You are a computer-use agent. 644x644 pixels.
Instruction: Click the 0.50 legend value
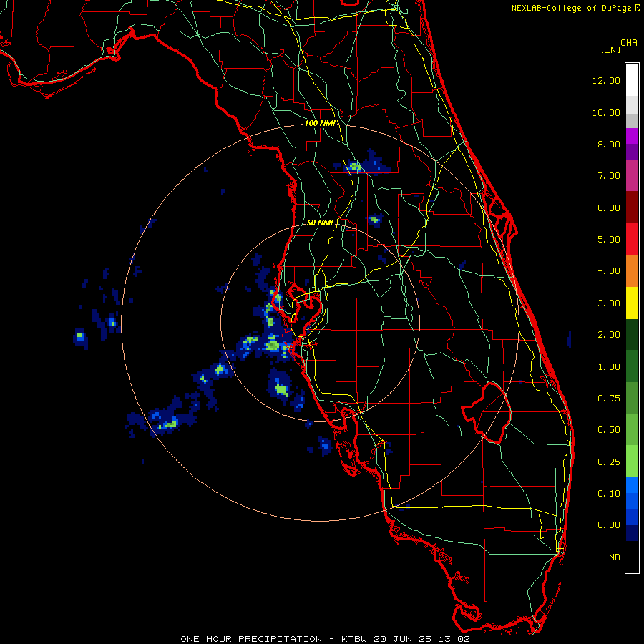click(x=609, y=430)
